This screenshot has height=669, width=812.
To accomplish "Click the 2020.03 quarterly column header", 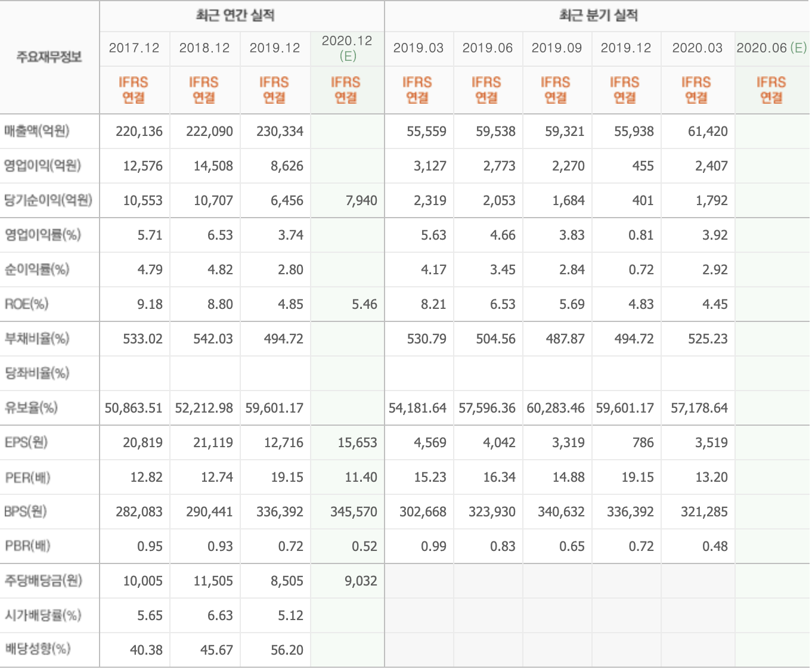I will (x=698, y=48).
